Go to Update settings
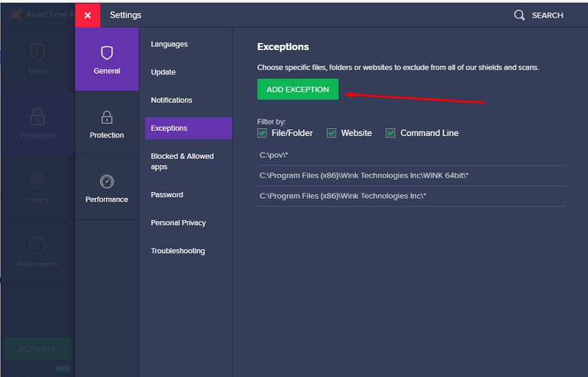This screenshot has height=377, width=588. (x=163, y=72)
